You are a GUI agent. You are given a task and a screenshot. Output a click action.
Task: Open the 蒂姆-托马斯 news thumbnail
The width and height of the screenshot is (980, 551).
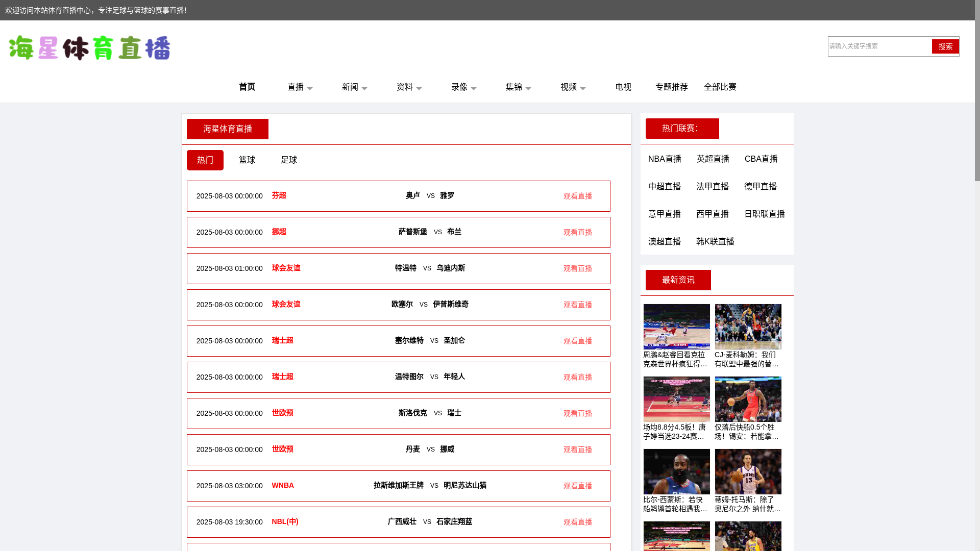coord(748,472)
